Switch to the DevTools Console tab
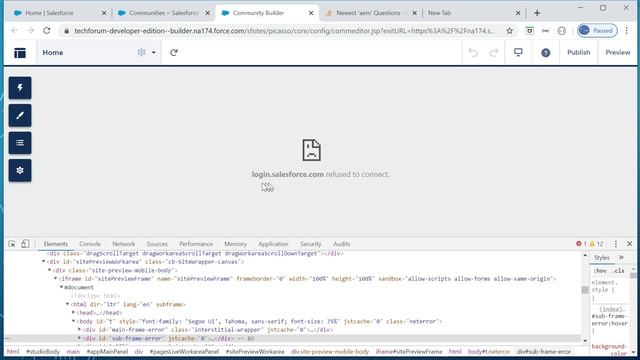The width and height of the screenshot is (640, 360). click(90, 244)
